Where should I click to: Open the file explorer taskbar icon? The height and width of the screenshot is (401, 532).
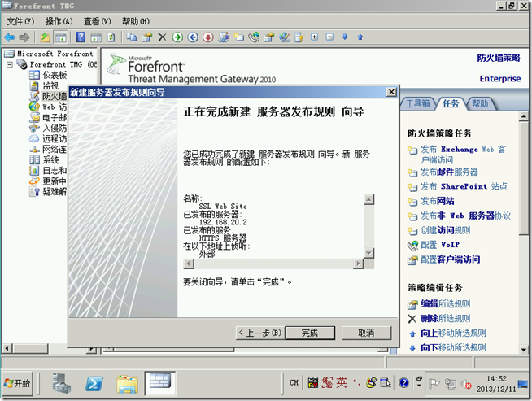127,384
